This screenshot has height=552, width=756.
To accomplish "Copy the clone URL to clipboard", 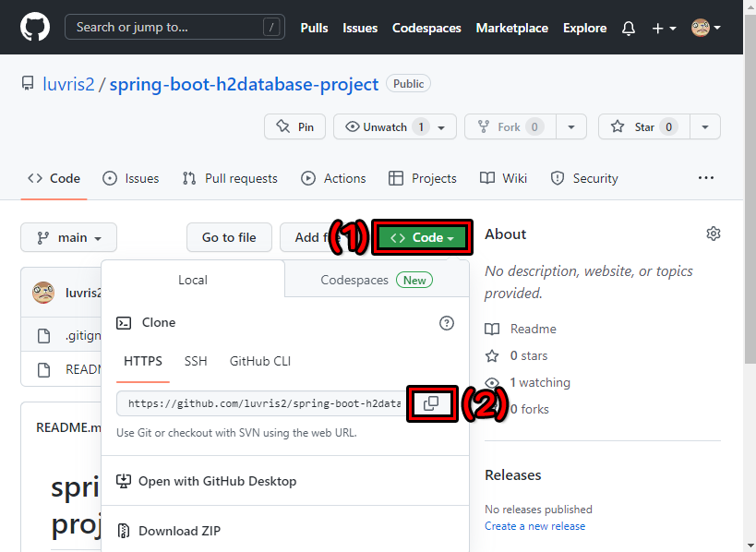I will coord(431,403).
